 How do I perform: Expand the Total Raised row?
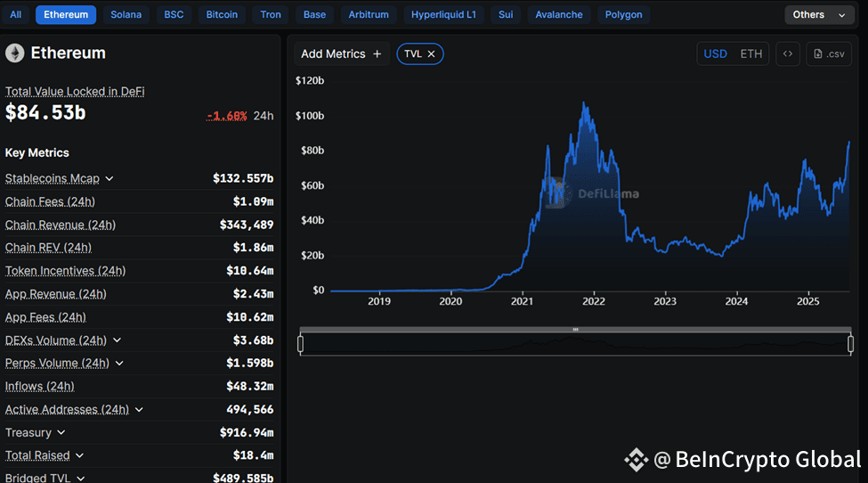79,455
